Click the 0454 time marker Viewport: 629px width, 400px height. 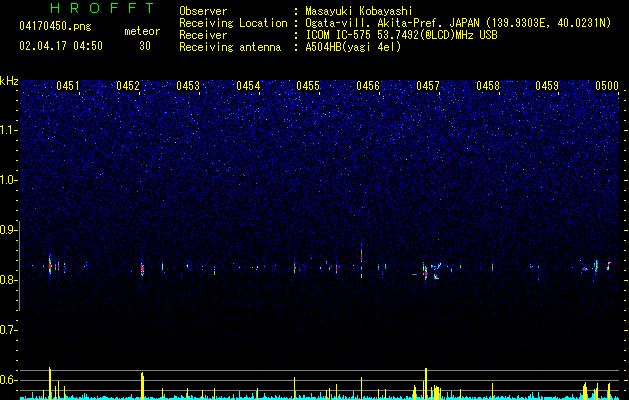248,85
